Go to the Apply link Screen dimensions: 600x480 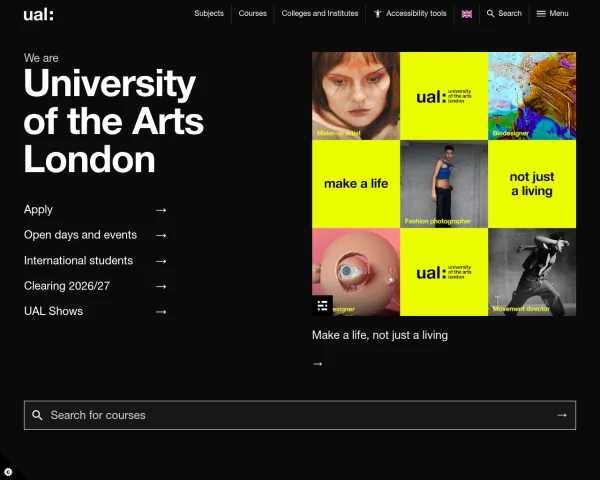38,210
